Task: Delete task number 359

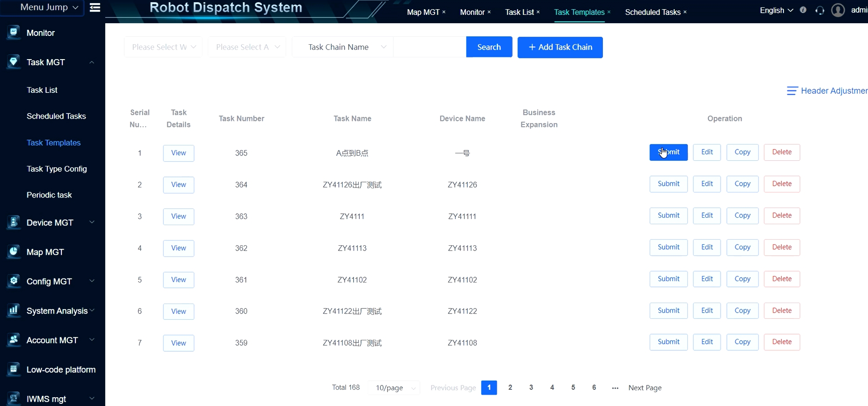Action: point(782,342)
